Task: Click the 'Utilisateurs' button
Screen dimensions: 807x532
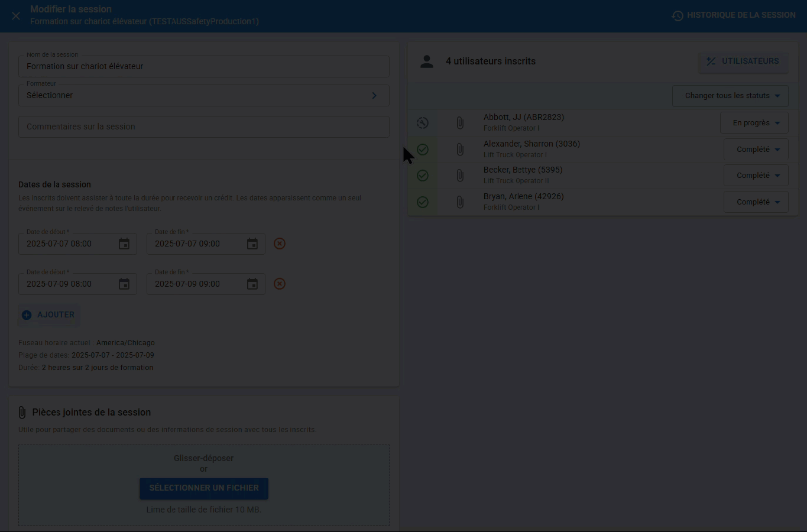Action: 743,61
